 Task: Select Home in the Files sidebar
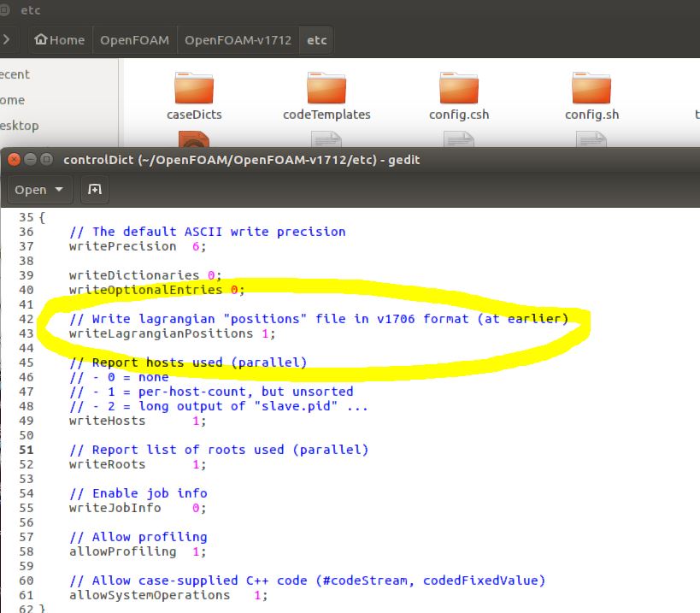tap(13, 100)
